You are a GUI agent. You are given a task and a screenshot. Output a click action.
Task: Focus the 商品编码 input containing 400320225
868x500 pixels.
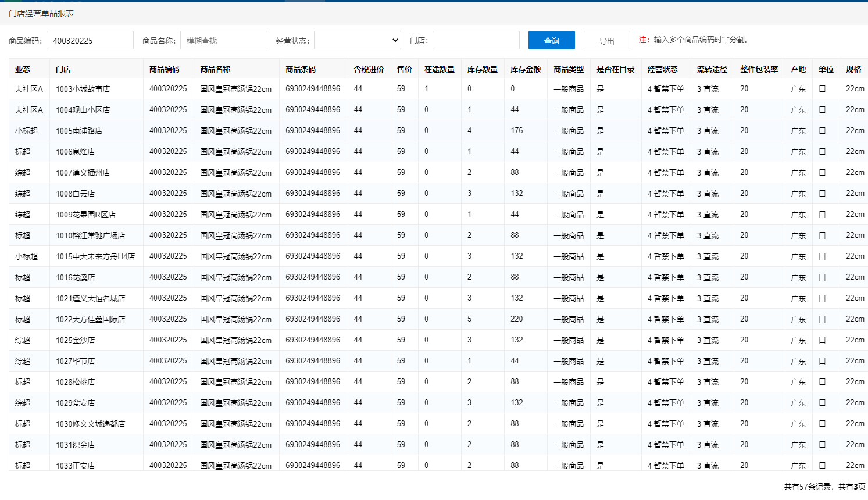click(90, 41)
